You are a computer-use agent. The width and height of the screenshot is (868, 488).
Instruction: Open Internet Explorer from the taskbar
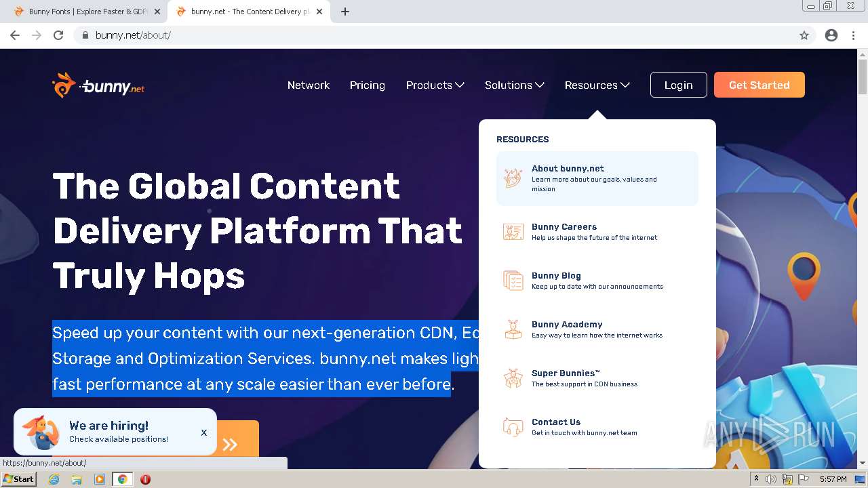(54, 479)
